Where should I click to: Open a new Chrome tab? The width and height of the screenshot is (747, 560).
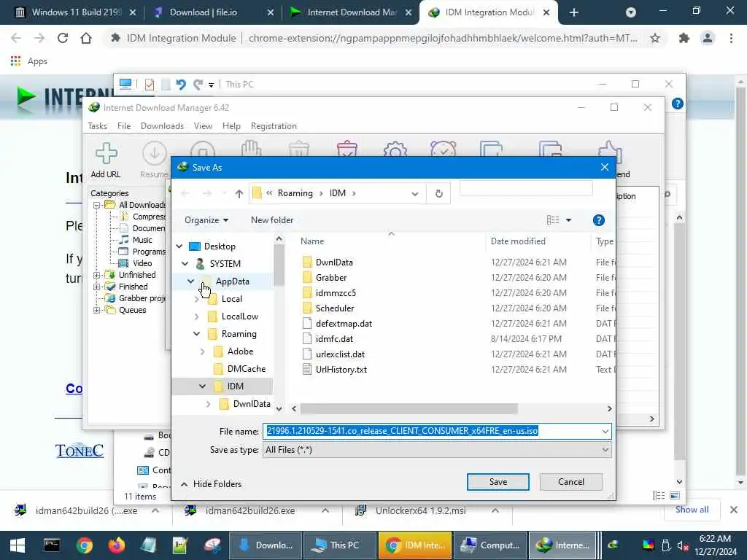click(x=573, y=12)
